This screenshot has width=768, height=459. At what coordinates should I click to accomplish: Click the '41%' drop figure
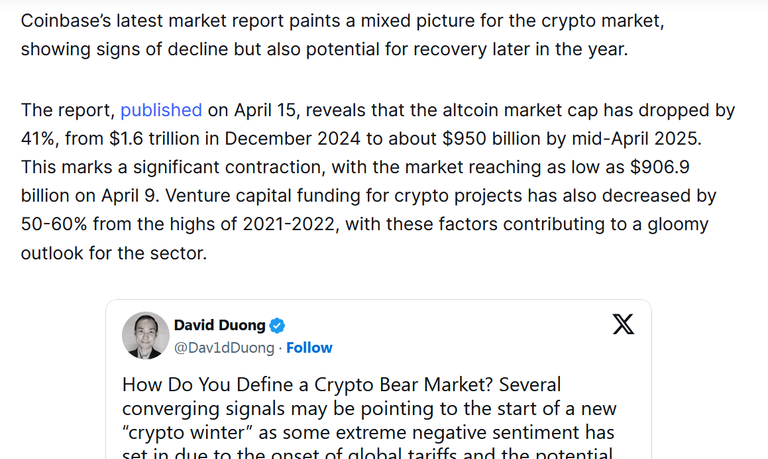(38, 139)
